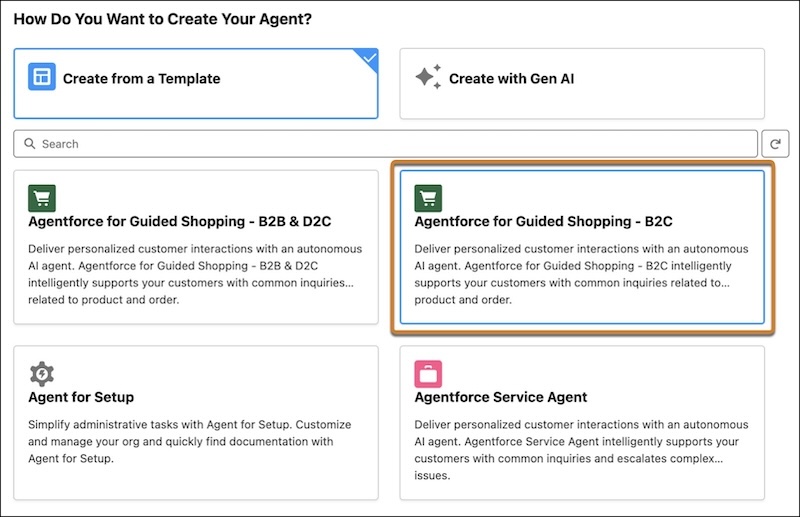This screenshot has width=800, height=517.
Task: Choose the Agent for Setup title
Action: coord(81,397)
